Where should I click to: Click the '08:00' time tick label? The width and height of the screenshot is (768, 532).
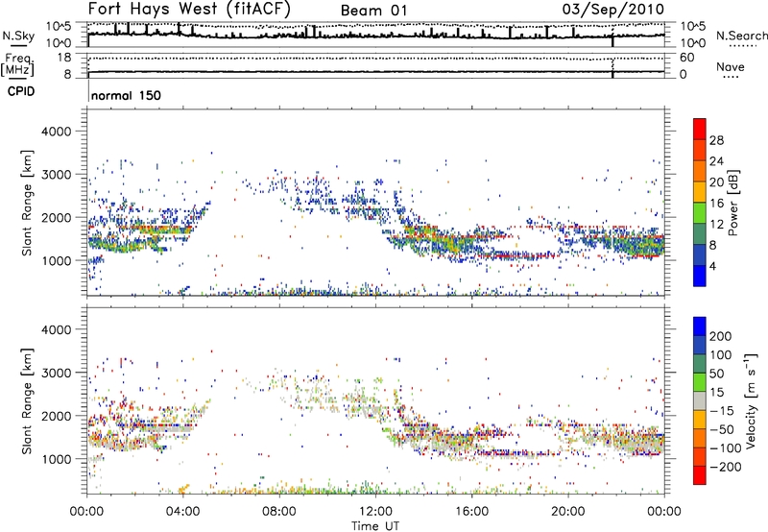pyautogui.click(x=279, y=512)
